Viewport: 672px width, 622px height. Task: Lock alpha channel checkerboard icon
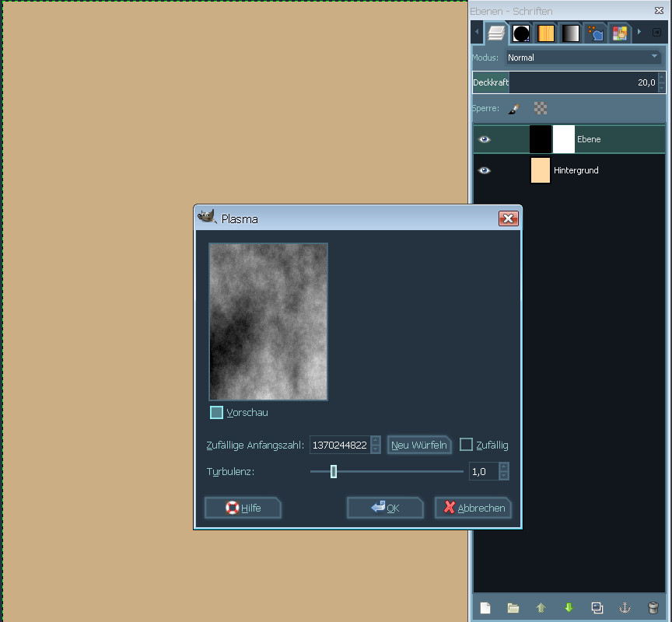[541, 109]
